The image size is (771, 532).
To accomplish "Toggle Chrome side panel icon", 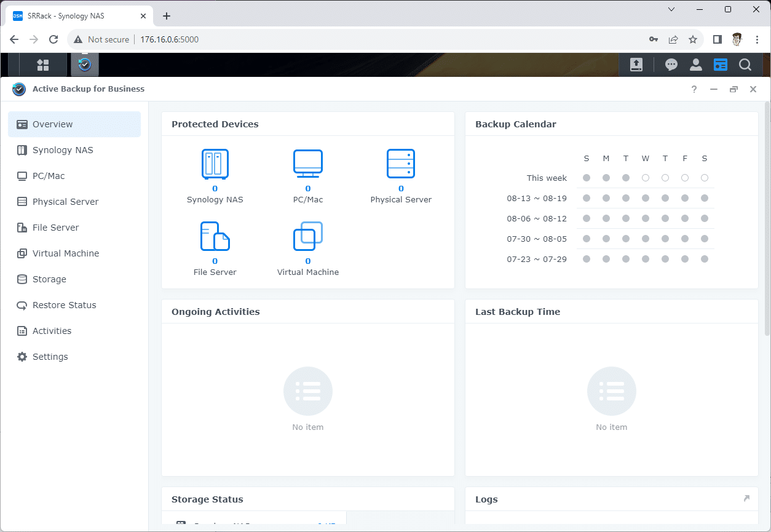I will 717,39.
